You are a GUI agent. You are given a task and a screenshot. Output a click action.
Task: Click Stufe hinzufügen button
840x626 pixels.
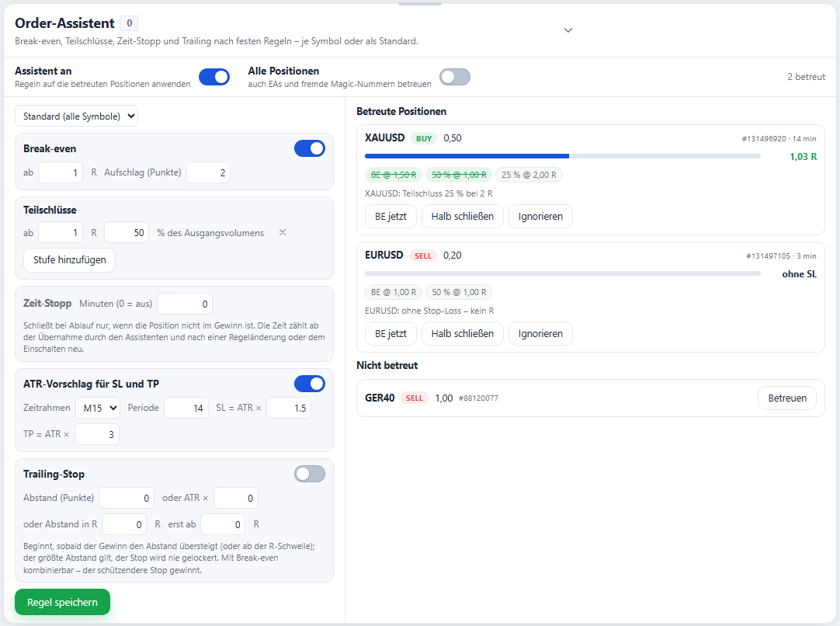click(x=70, y=260)
